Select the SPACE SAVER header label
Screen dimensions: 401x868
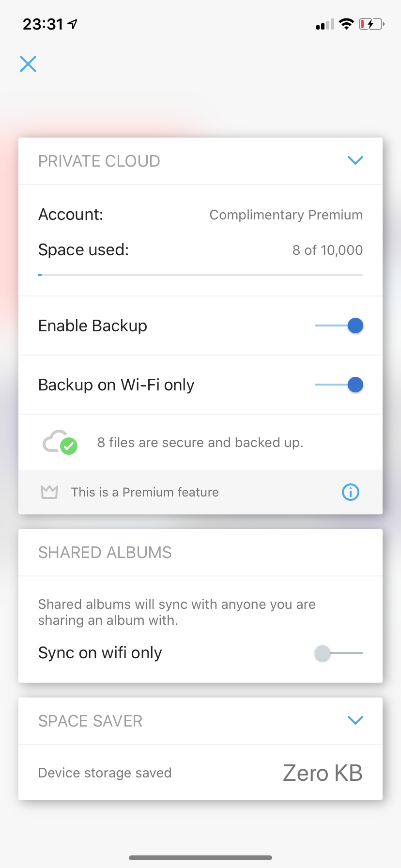[x=91, y=721]
